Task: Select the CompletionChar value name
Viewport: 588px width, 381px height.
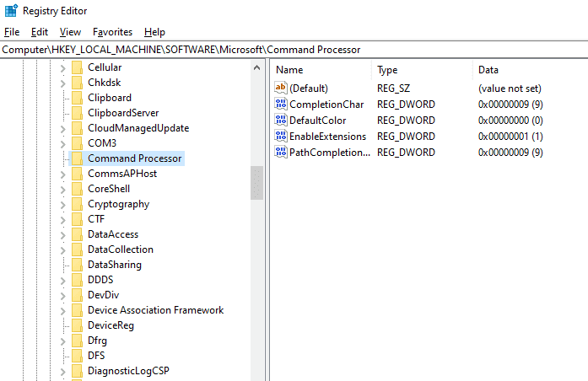Action: [x=326, y=105]
